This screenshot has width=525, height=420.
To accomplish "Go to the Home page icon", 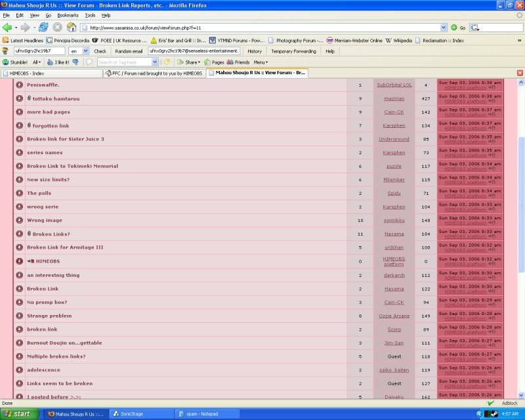I will coord(72,27).
